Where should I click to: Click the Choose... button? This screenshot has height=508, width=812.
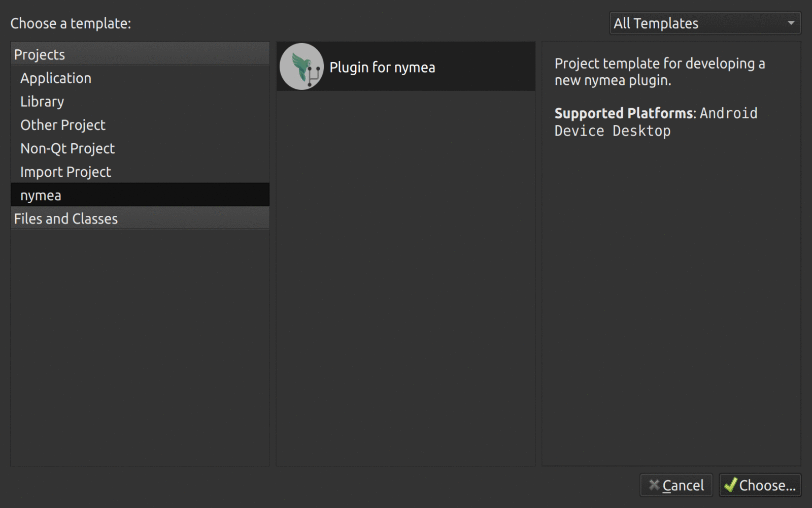click(760, 485)
